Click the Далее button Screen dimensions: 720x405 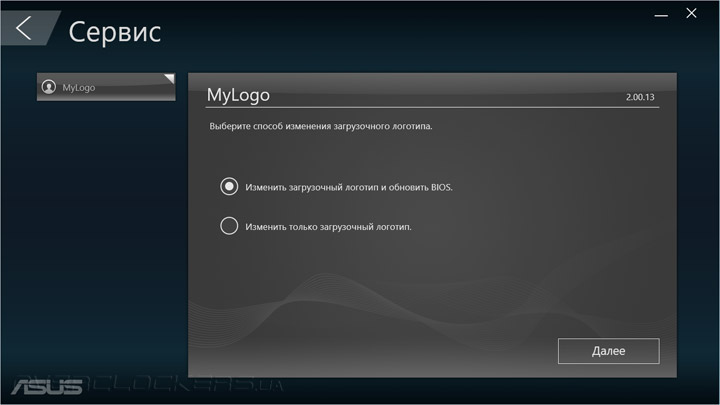pyautogui.click(x=608, y=351)
